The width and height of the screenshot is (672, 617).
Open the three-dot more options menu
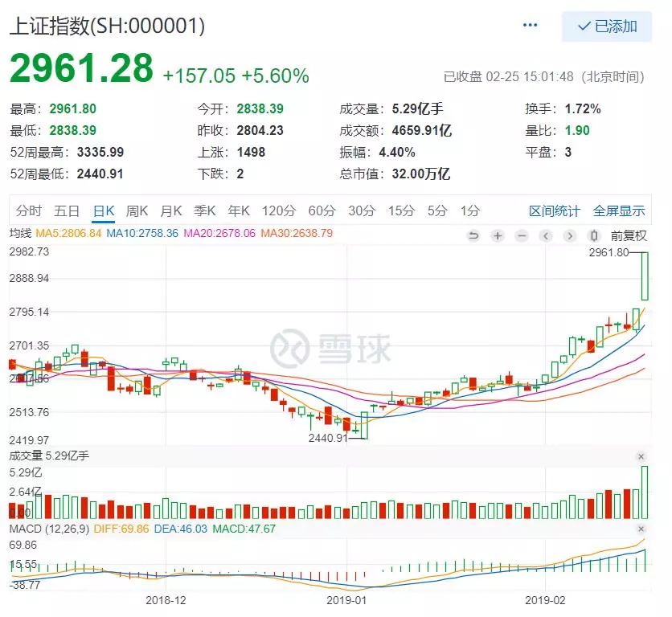click(x=531, y=25)
